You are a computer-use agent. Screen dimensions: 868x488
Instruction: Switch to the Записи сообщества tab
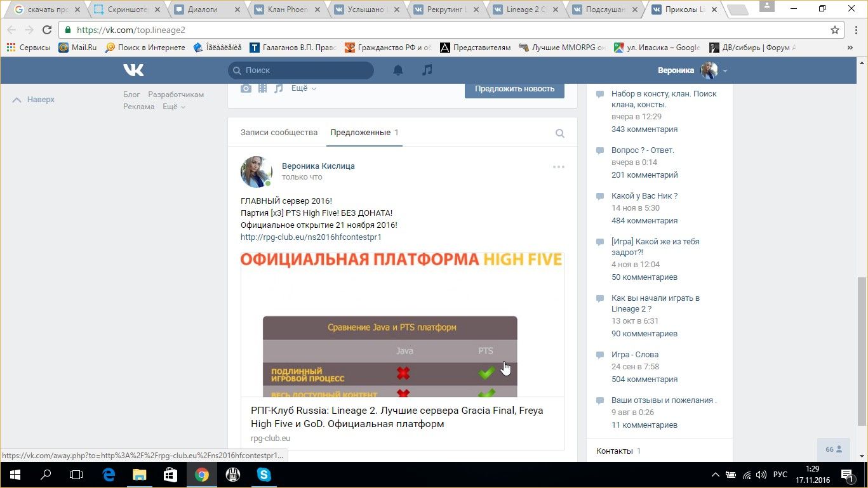[279, 133]
